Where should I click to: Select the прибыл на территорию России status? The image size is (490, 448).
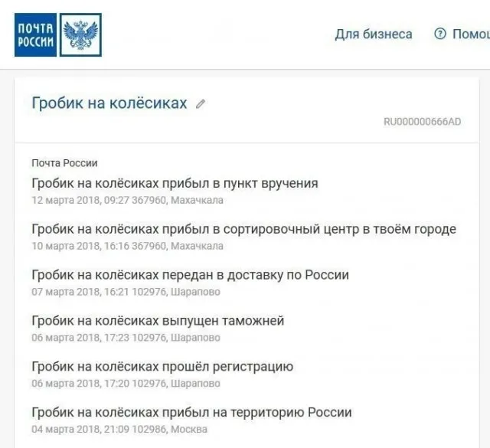pyautogui.click(x=191, y=413)
